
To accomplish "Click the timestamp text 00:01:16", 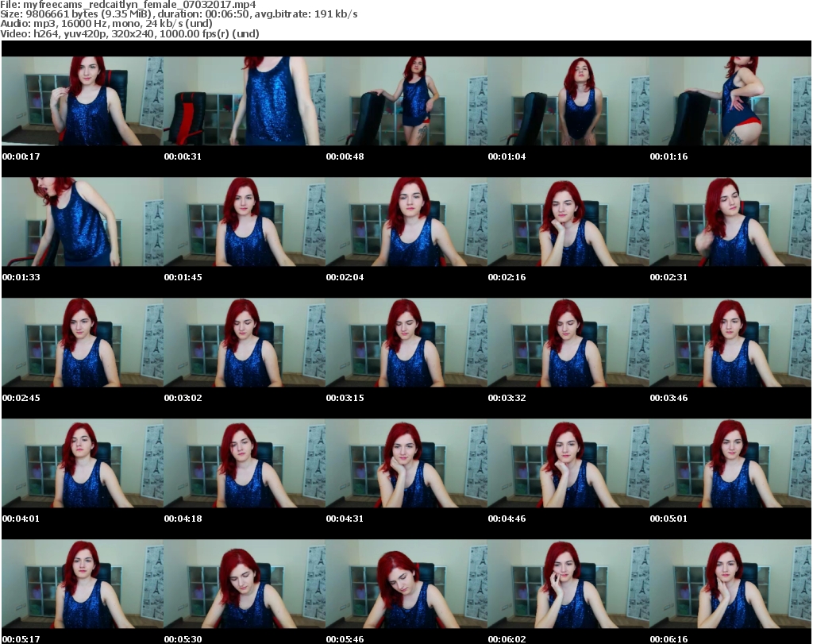I will click(x=669, y=156).
